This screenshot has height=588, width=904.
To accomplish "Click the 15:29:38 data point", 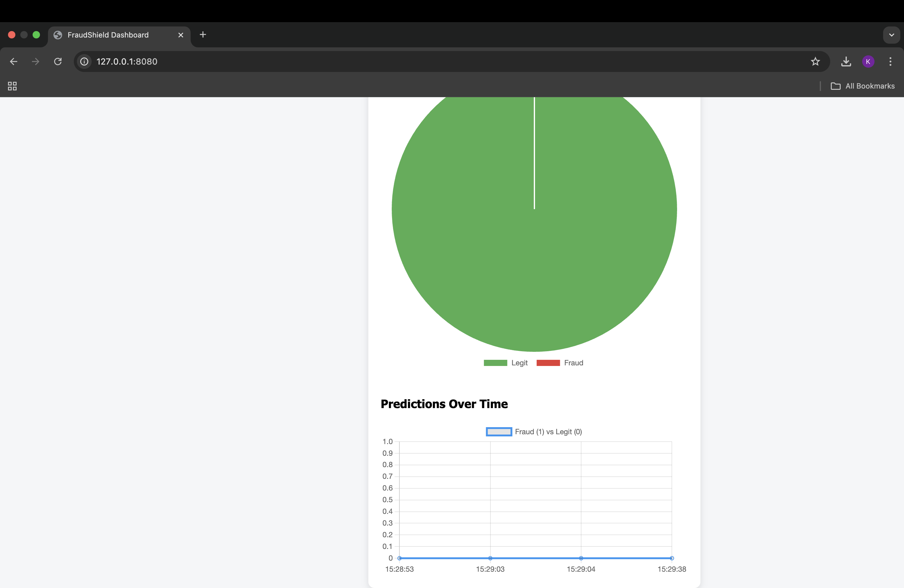I will [672, 558].
